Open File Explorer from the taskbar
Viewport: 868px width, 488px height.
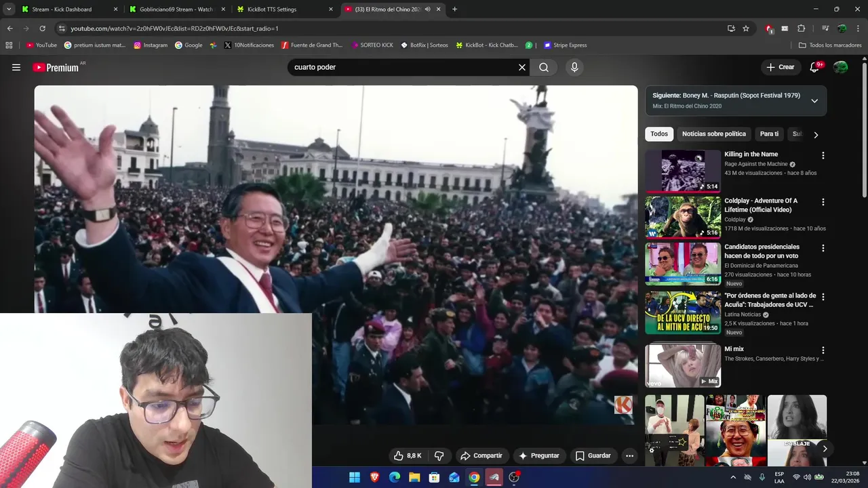click(414, 477)
